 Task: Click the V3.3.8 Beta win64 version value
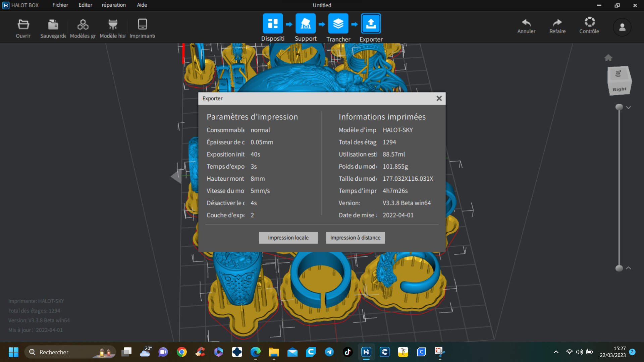pyautogui.click(x=407, y=203)
